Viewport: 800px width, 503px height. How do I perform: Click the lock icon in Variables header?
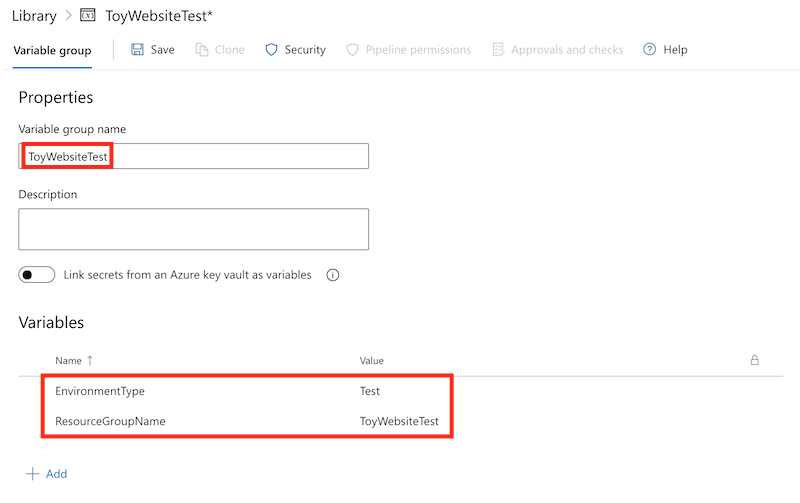pyautogui.click(x=755, y=360)
